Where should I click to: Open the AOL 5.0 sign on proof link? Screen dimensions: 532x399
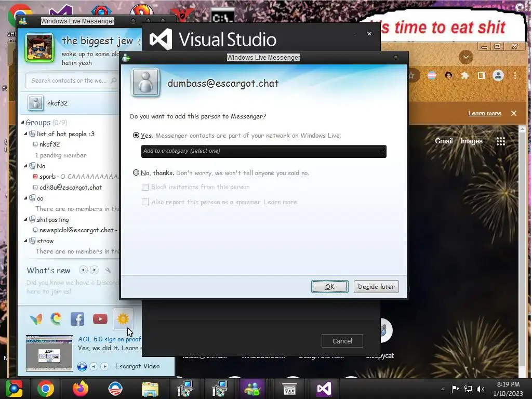(x=110, y=339)
